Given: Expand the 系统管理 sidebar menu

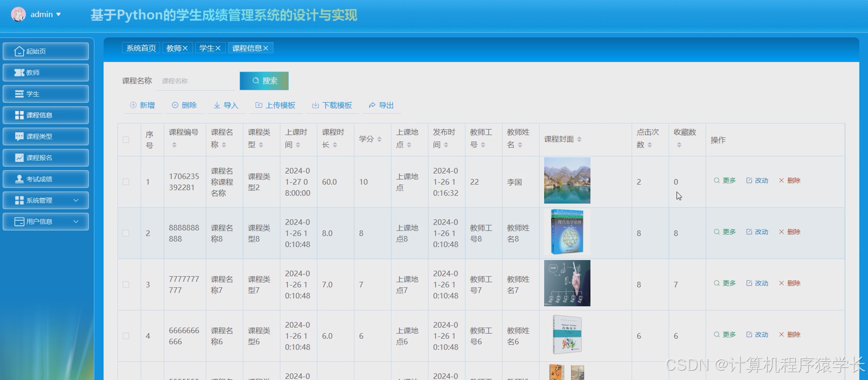Looking at the screenshot, I should 46,200.
